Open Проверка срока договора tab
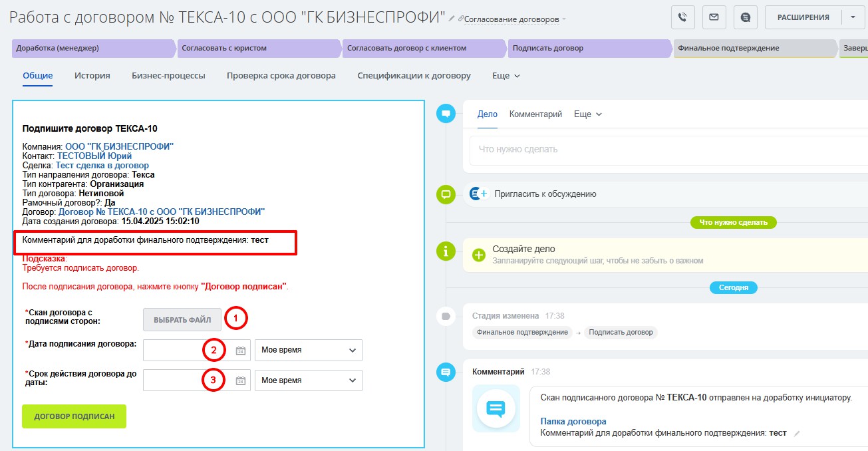The image size is (868, 451). click(x=281, y=76)
